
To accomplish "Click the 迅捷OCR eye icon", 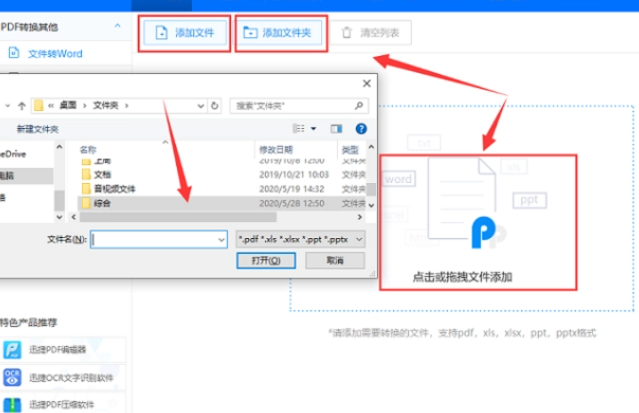I will pos(12,378).
